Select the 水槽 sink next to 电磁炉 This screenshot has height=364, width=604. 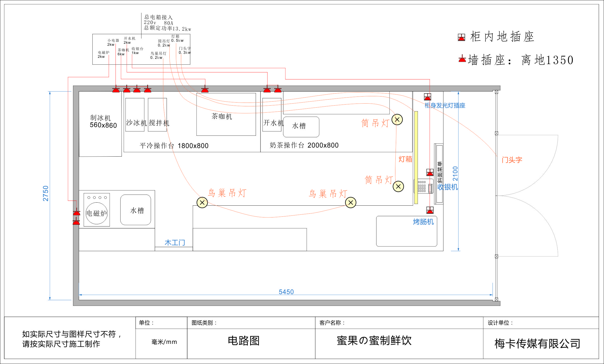[x=136, y=210]
